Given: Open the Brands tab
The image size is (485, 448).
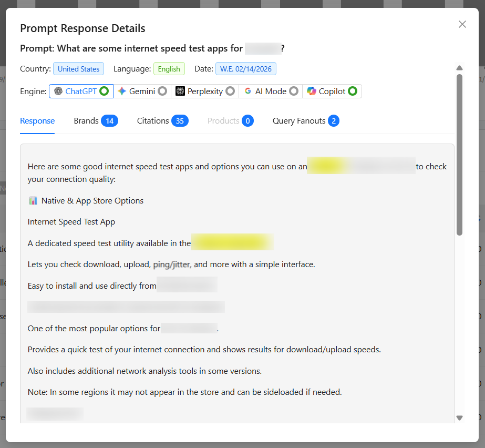Looking at the screenshot, I should (96, 121).
